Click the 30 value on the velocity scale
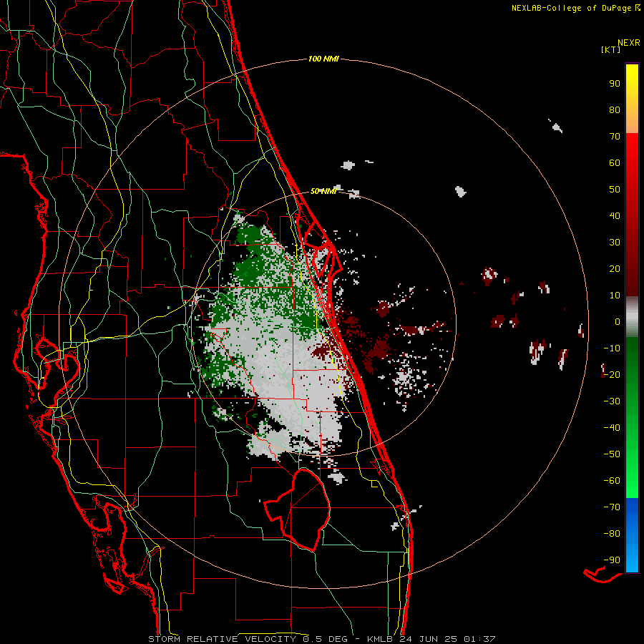Viewport: 644px width, 644px height. point(615,243)
